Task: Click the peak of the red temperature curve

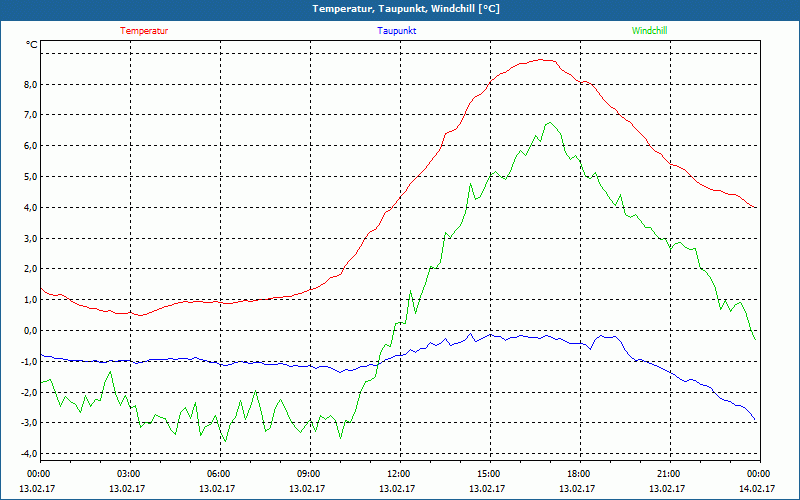Action: 543,60
